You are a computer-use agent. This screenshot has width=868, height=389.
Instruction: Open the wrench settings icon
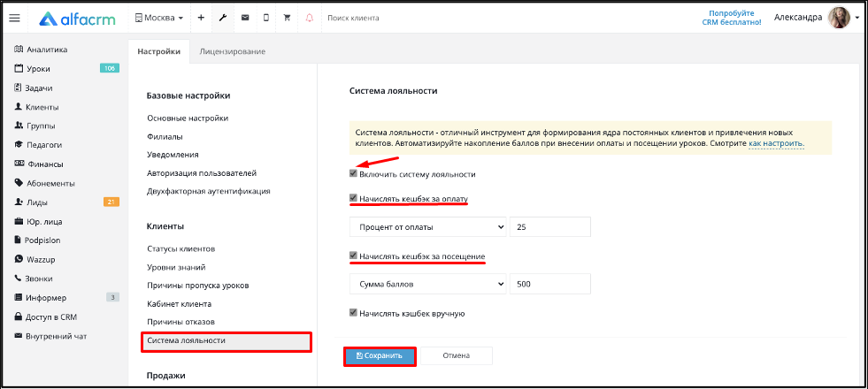223,18
